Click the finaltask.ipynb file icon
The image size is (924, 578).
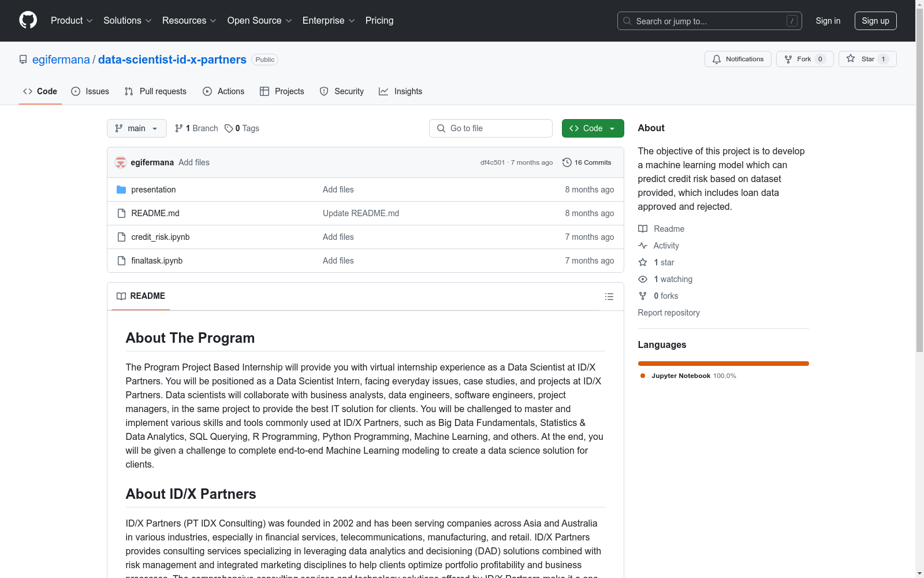click(x=121, y=261)
